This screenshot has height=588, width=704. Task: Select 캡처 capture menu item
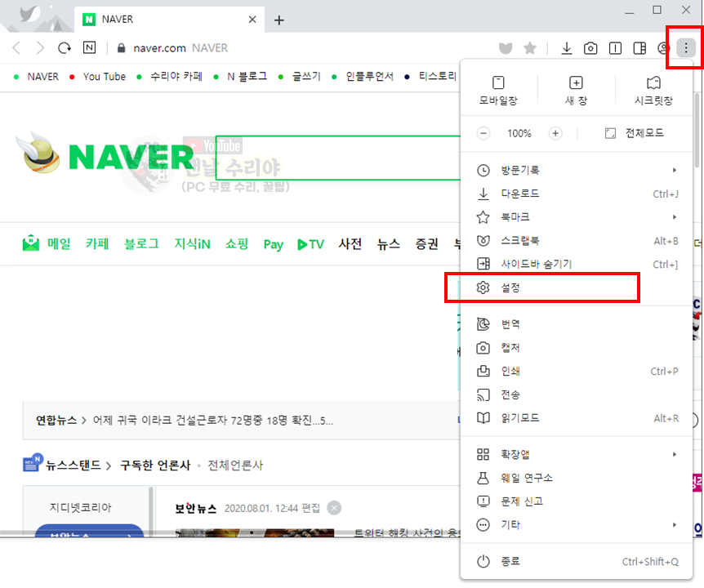tap(577, 348)
